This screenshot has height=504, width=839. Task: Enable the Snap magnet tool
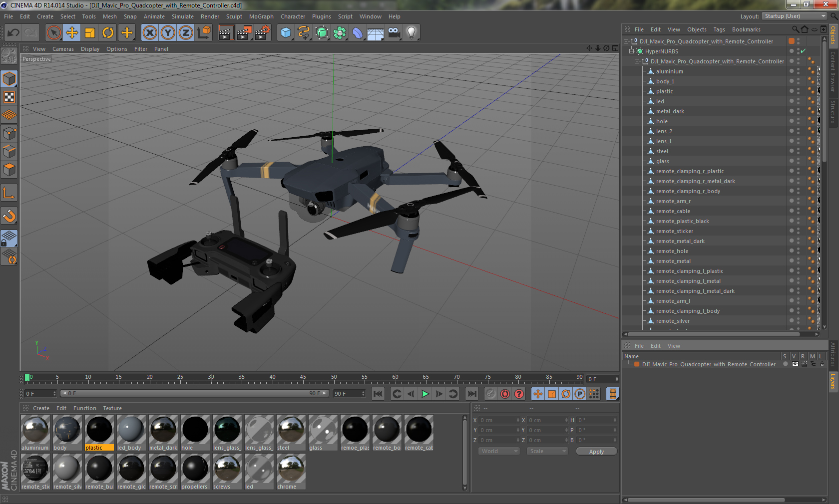pos(9,216)
